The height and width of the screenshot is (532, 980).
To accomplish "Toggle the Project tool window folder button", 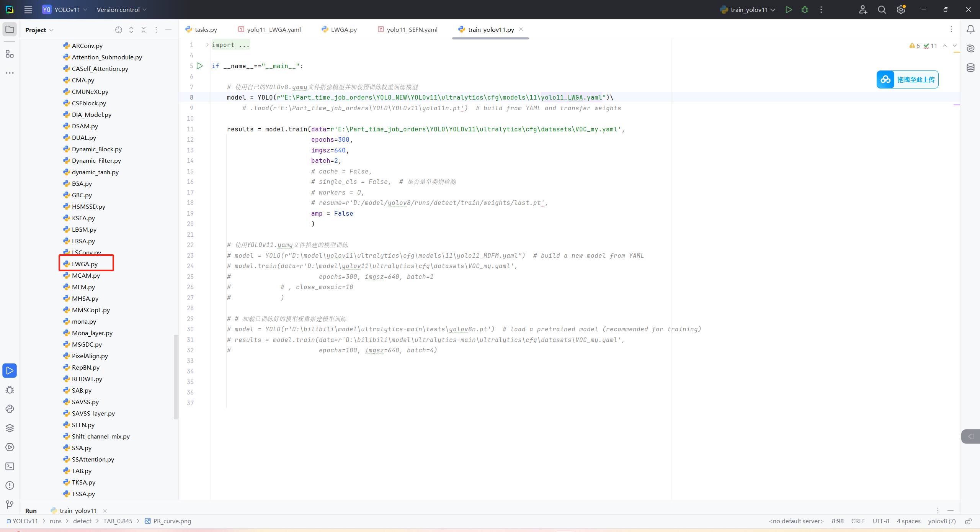I will 10,29.
